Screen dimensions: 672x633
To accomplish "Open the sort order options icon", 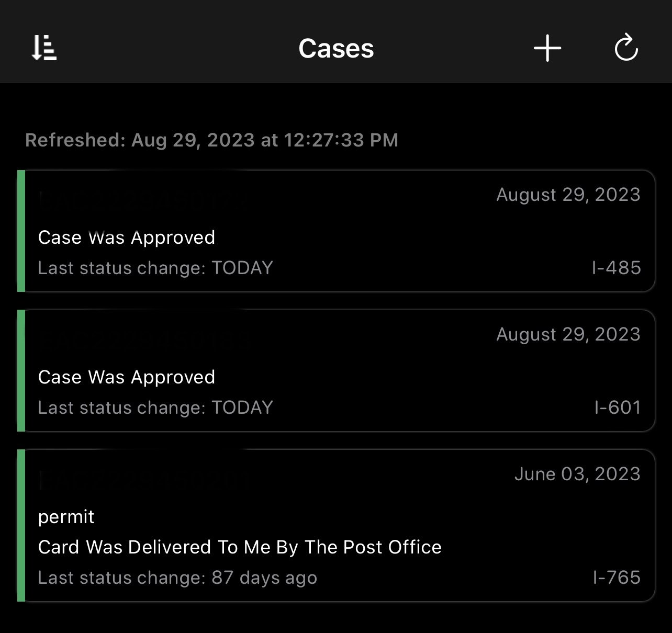I will (x=44, y=48).
